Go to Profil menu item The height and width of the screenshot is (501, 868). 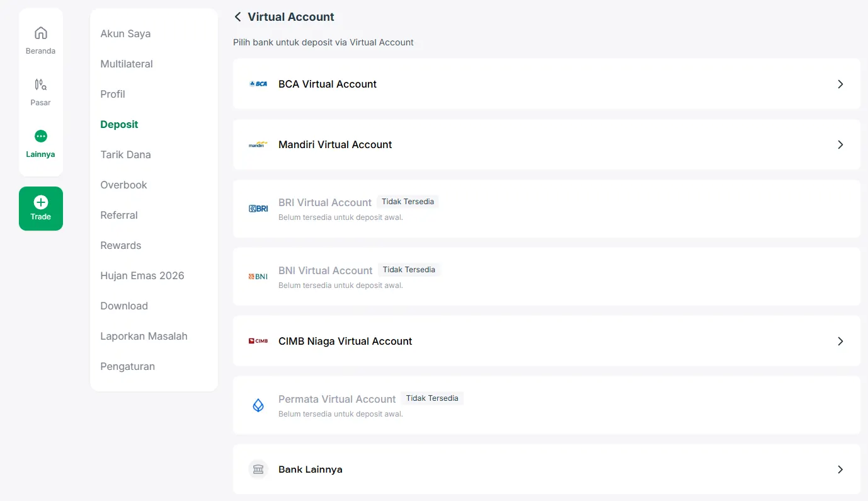(x=113, y=94)
